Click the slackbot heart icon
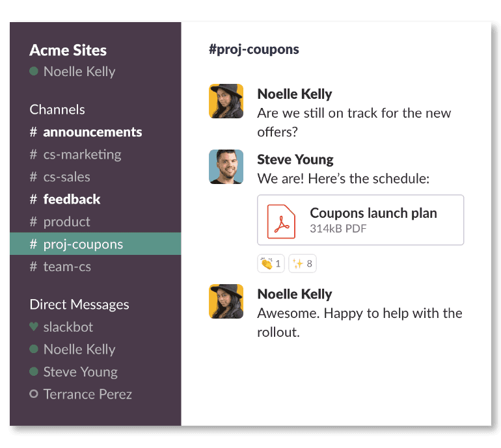The height and width of the screenshot is (448, 501). pos(34,327)
